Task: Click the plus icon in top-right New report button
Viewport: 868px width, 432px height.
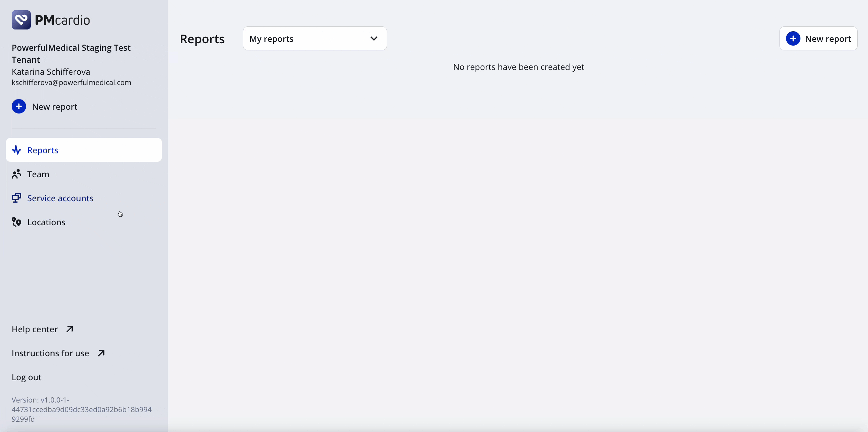Action: [793, 39]
